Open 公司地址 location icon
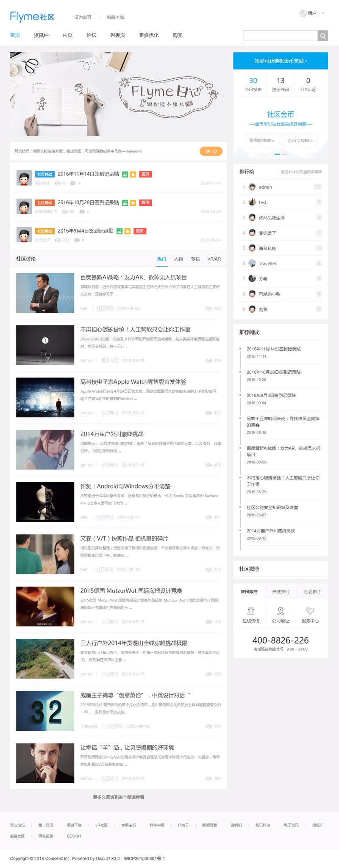Viewport: 339px width, 868px height. [281, 610]
